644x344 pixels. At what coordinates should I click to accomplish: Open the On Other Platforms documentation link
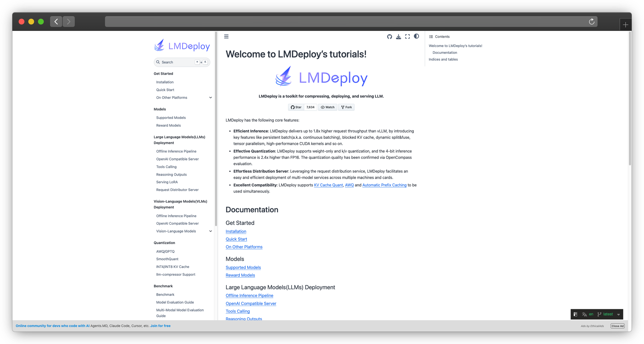[x=244, y=247]
